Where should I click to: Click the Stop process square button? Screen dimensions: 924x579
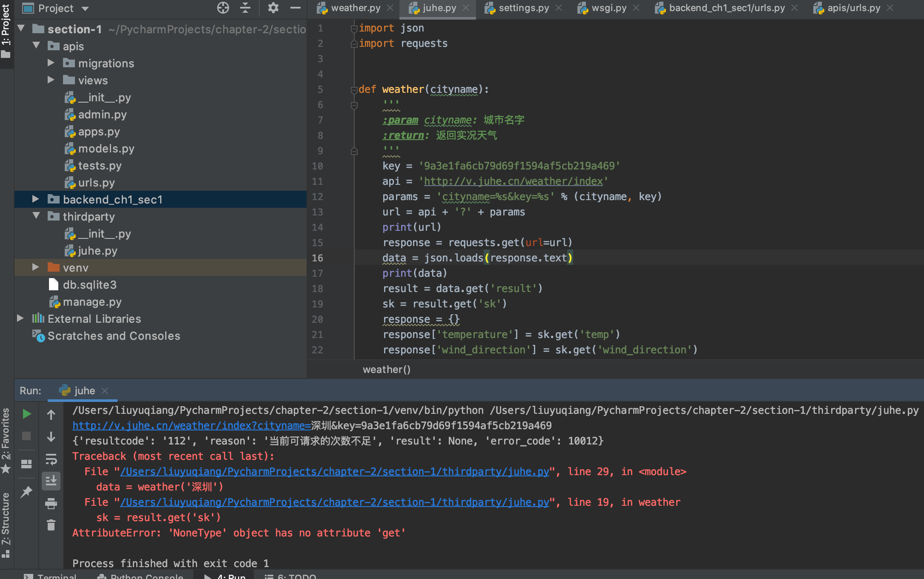[x=26, y=436]
